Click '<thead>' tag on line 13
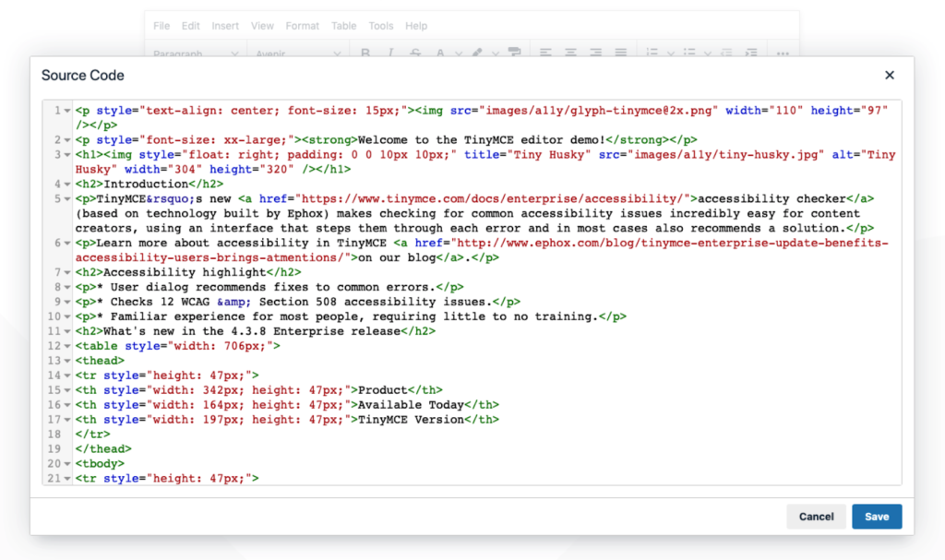This screenshot has width=945, height=560. [100, 361]
